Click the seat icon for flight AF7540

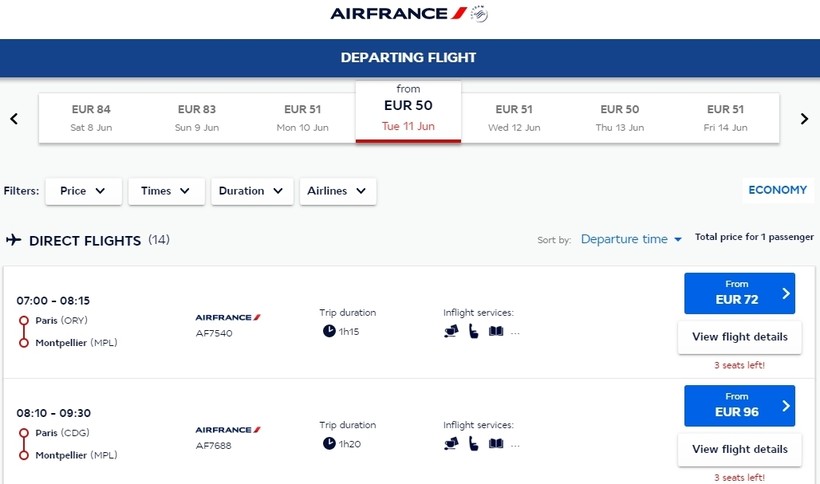[x=474, y=331]
